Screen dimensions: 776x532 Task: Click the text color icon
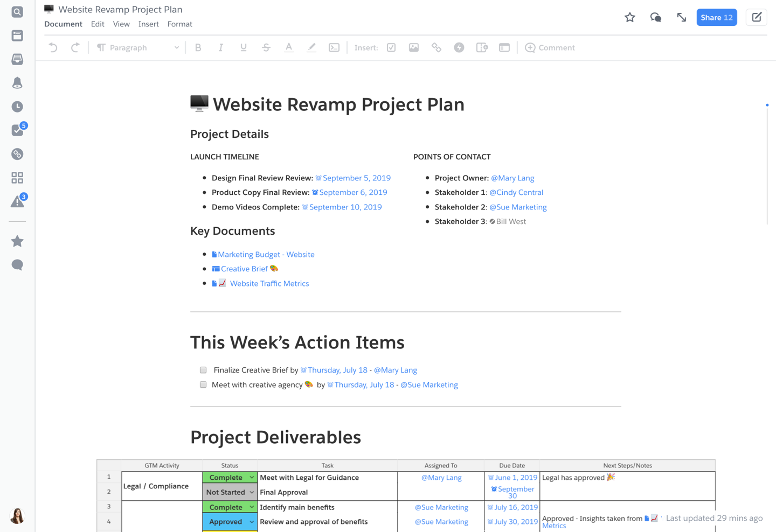point(289,47)
